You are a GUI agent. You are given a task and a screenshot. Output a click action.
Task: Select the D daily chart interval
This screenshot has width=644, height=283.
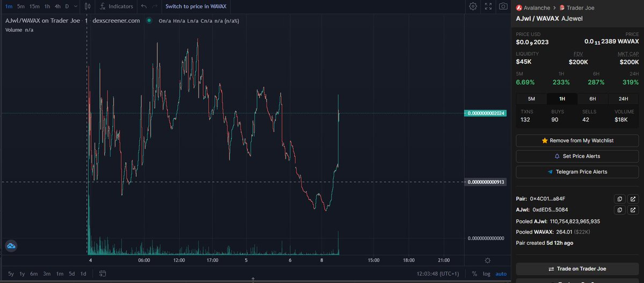coord(67,6)
